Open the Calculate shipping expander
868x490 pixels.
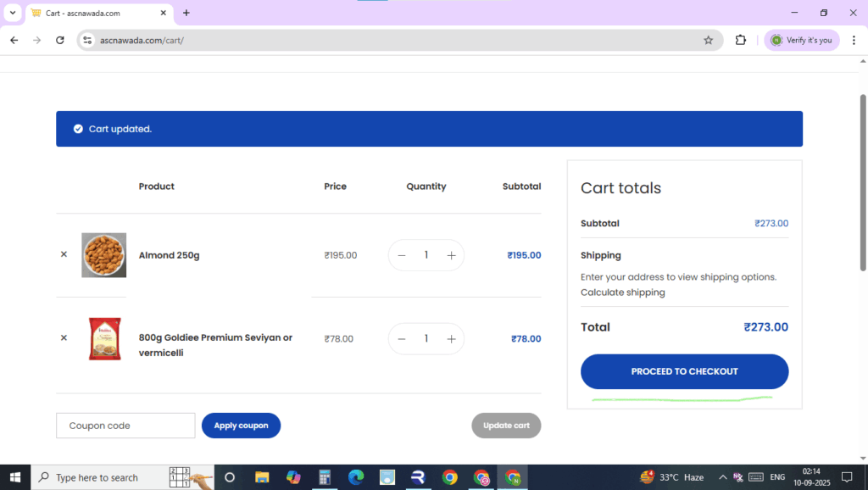pyautogui.click(x=622, y=292)
